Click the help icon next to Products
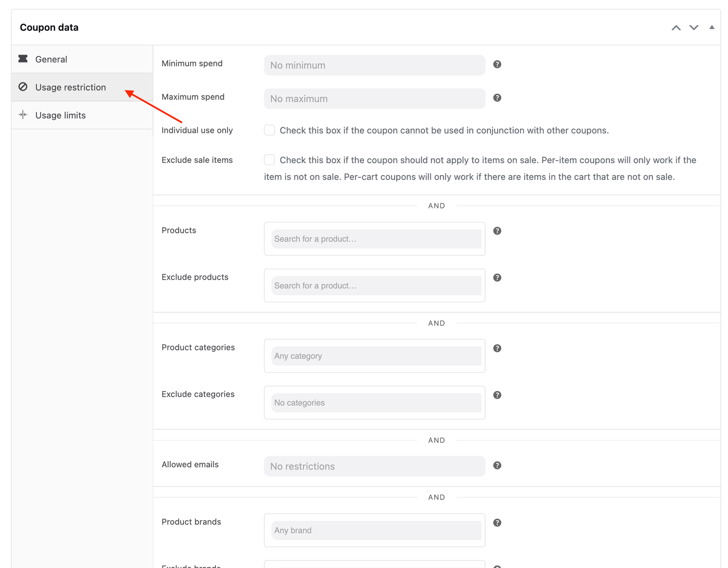 [497, 231]
